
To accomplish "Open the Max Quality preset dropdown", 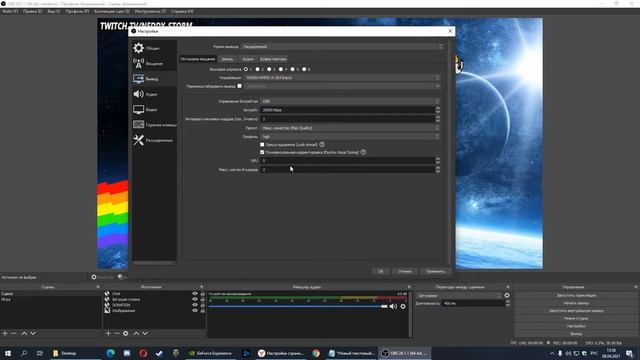I will pyautogui.click(x=350, y=128).
